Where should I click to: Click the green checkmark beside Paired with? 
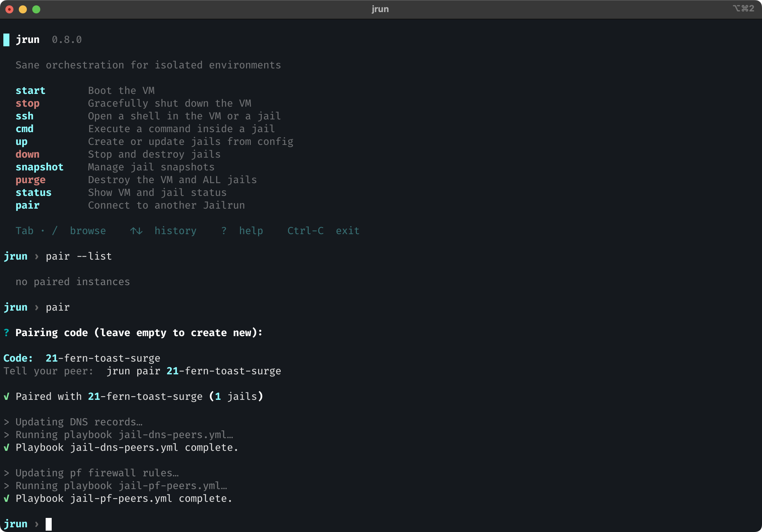tap(6, 396)
